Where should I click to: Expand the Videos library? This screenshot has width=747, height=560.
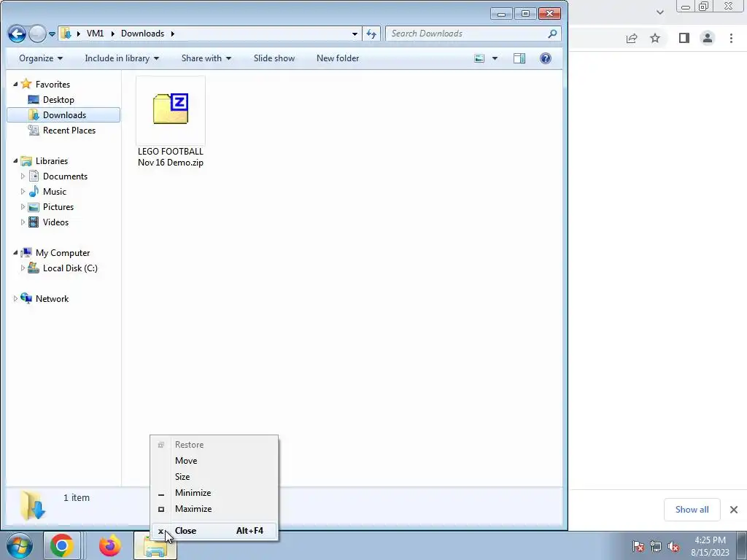click(23, 222)
